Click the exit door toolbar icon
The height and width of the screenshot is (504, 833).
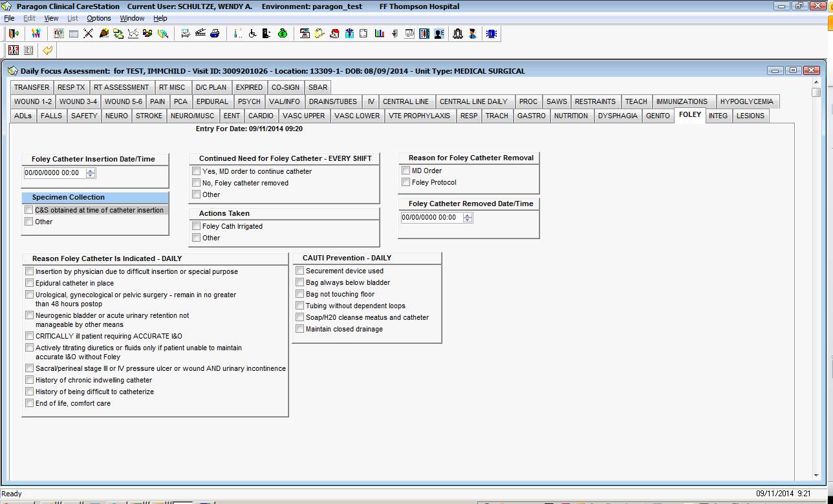(14, 34)
